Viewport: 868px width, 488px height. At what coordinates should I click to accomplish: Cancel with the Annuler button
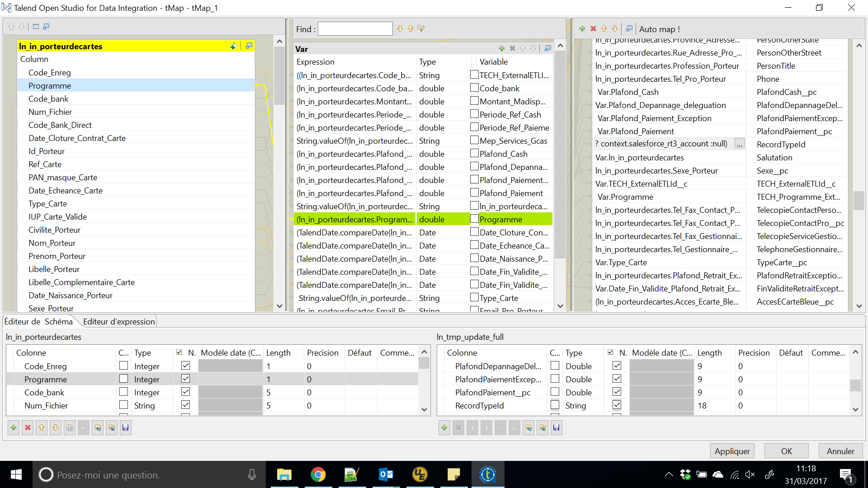pyautogui.click(x=840, y=451)
